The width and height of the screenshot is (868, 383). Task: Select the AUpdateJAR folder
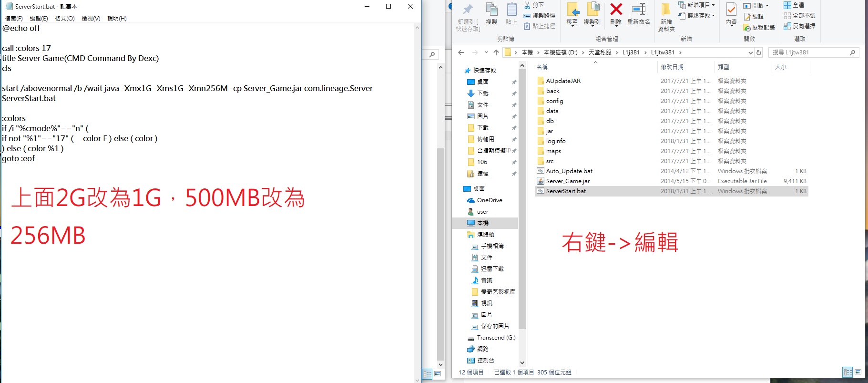point(563,81)
